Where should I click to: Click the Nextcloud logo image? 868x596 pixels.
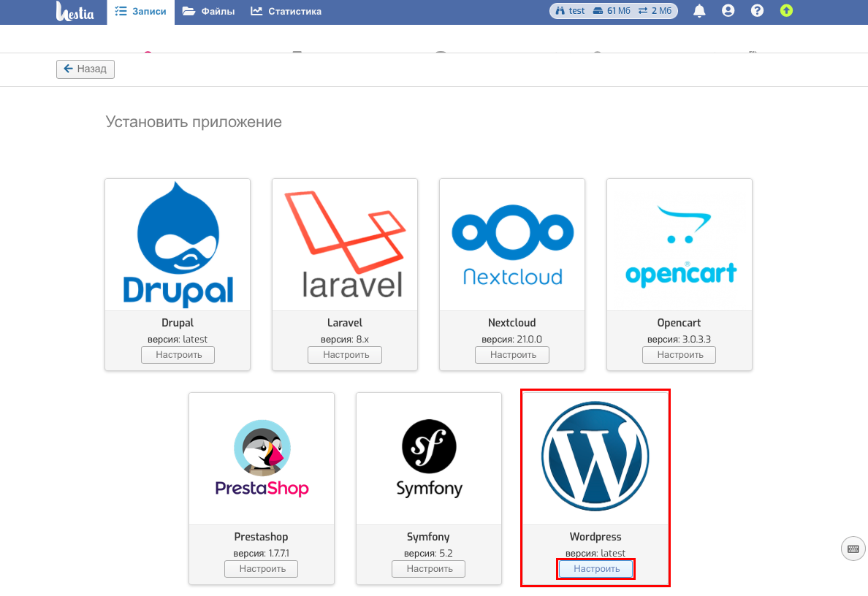click(x=513, y=245)
